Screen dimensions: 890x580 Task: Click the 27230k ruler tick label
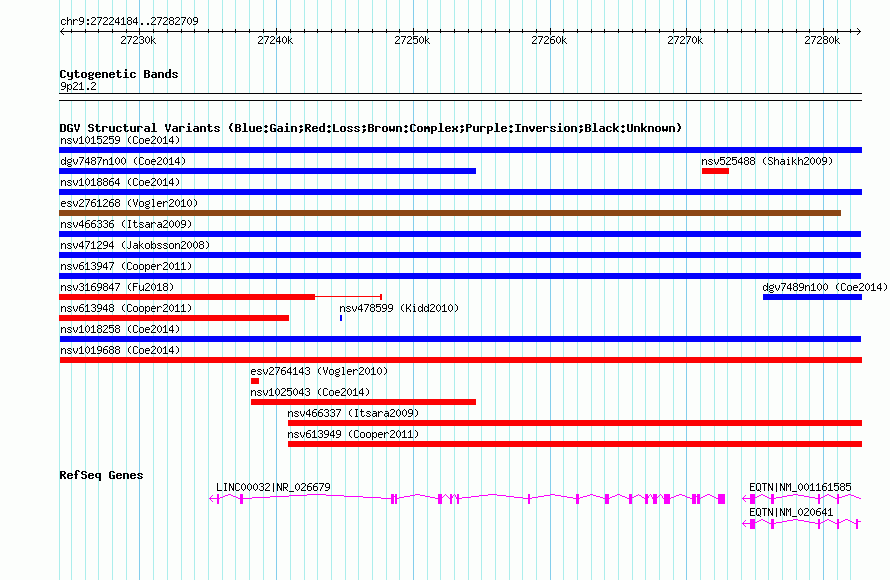(x=138, y=40)
